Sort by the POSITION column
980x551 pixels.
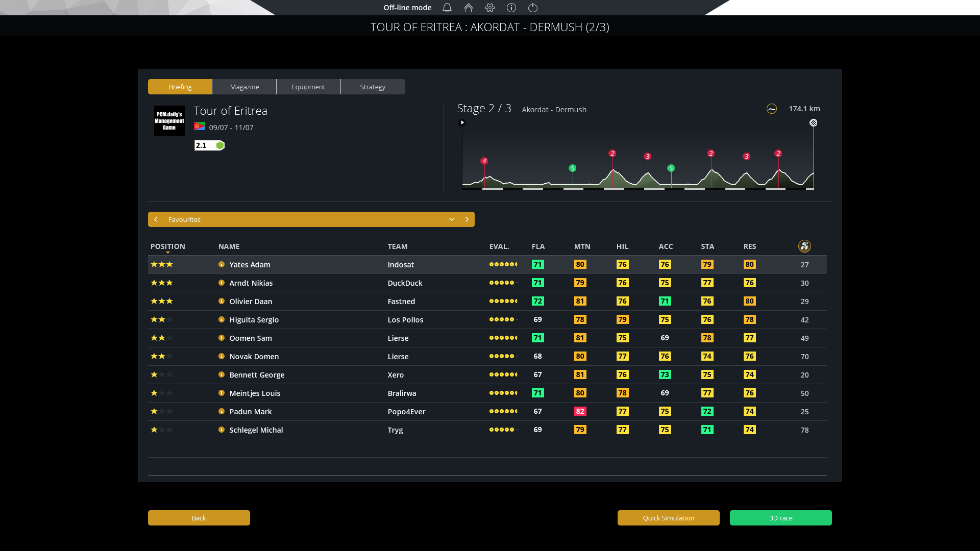167,246
